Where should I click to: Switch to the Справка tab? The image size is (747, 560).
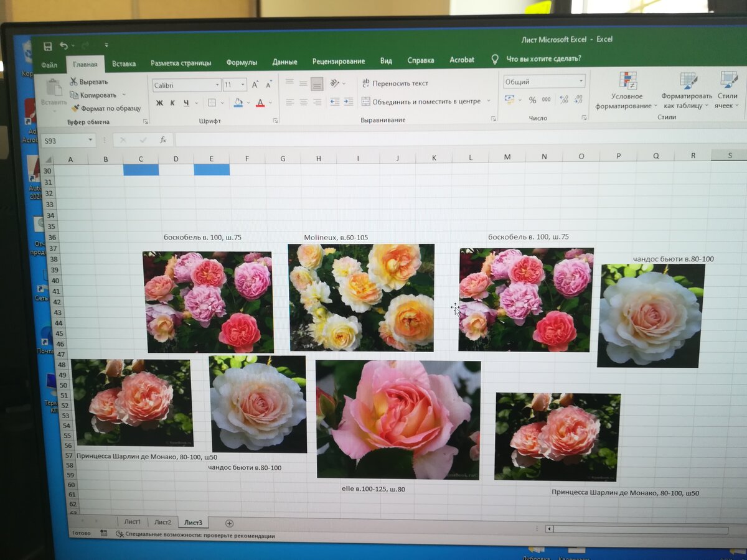421,60
